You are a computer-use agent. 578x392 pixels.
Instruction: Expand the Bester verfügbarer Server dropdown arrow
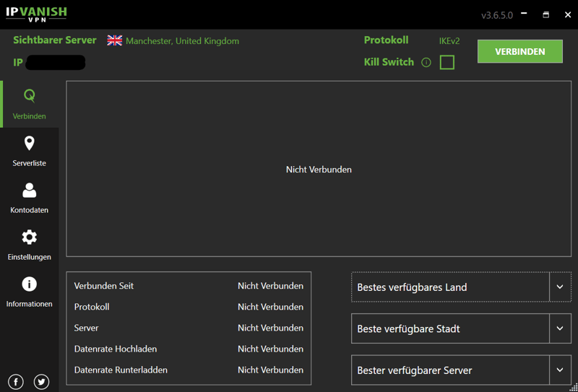(560, 370)
